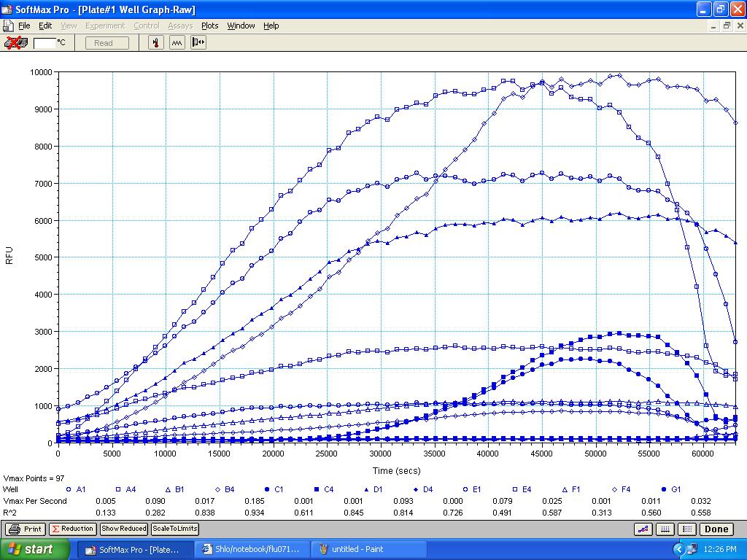747x560 pixels.
Task: Open the Window menu
Action: click(x=241, y=26)
